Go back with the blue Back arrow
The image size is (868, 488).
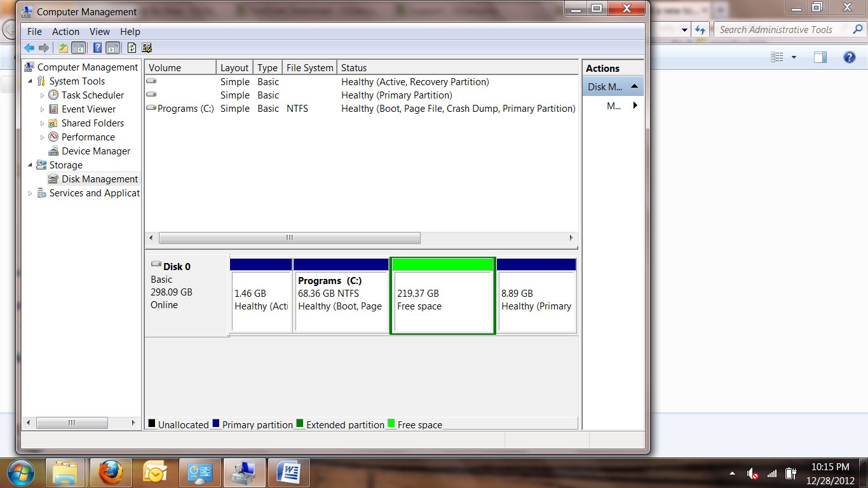pos(29,48)
